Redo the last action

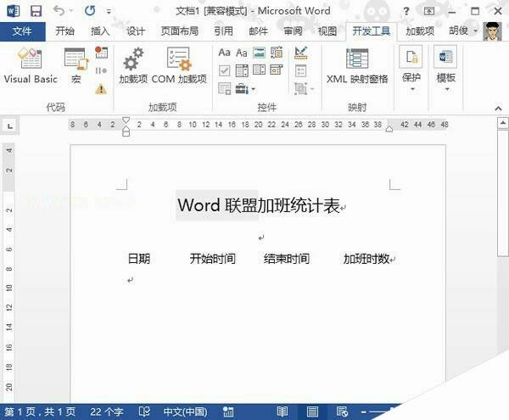tap(90, 11)
